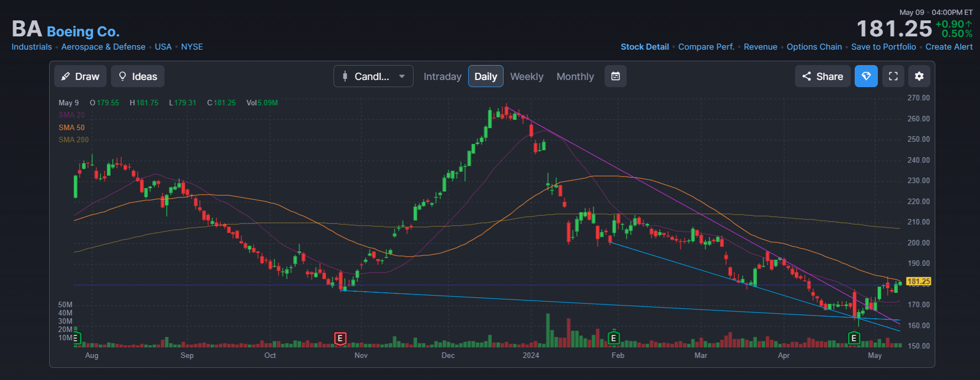Toggle the SMA 50 legend label
The image size is (980, 380).
pos(72,127)
